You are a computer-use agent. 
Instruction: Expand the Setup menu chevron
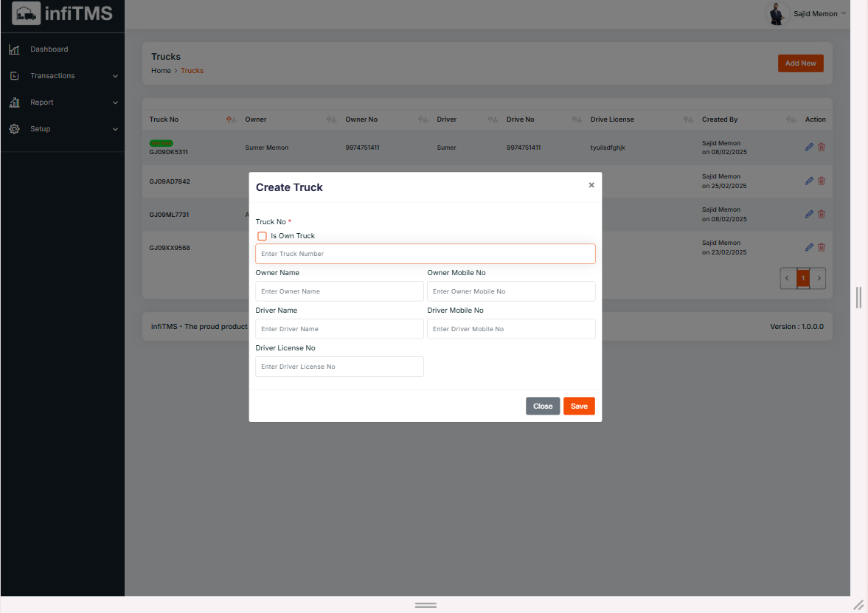coord(115,129)
